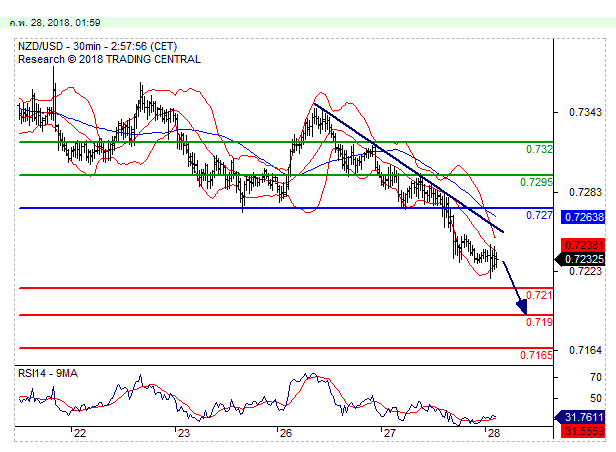Click the black current price tag 0.72325

(x=580, y=259)
